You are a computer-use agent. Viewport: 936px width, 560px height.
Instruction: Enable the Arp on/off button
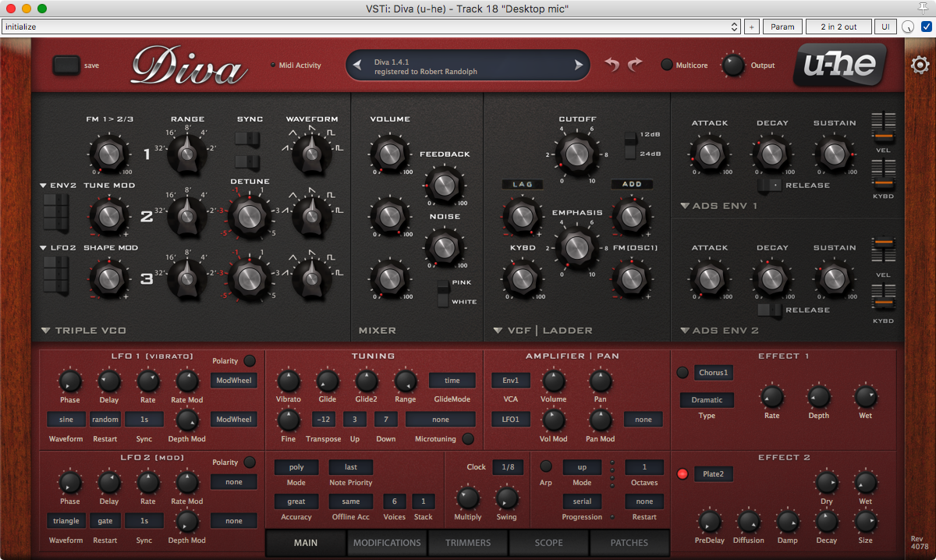tap(546, 466)
